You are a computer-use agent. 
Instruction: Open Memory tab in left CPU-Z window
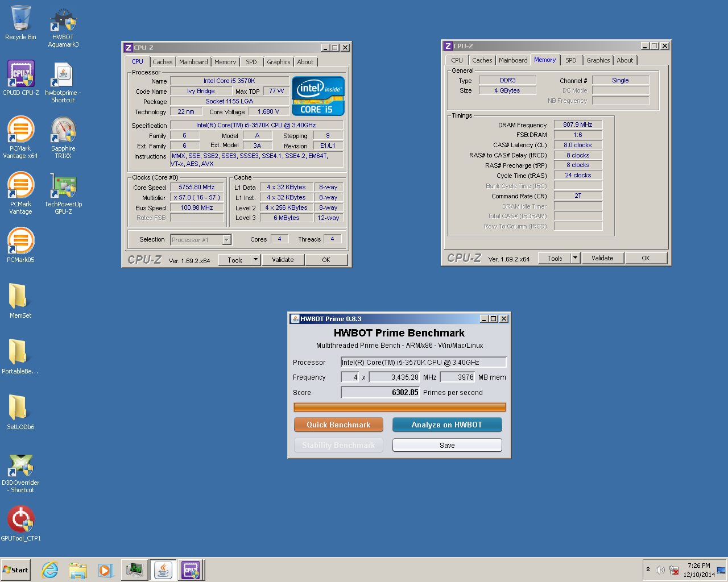point(225,62)
